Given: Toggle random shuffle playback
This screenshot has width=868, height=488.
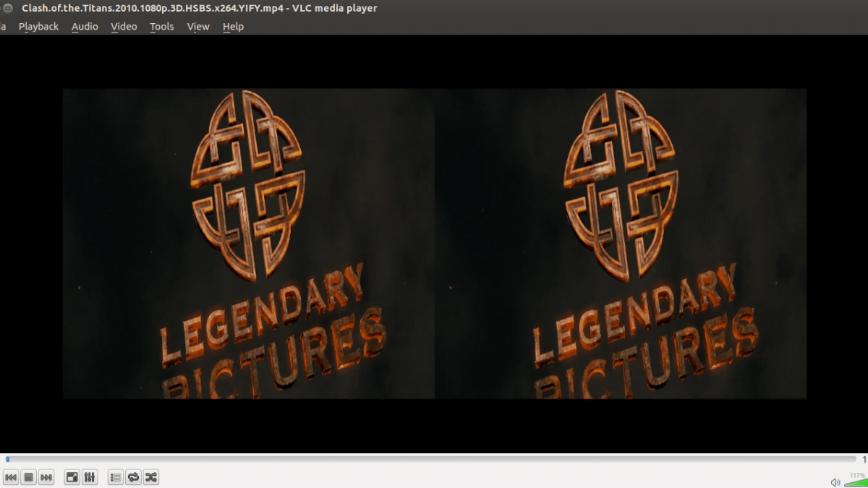Looking at the screenshot, I should pyautogui.click(x=150, y=477).
